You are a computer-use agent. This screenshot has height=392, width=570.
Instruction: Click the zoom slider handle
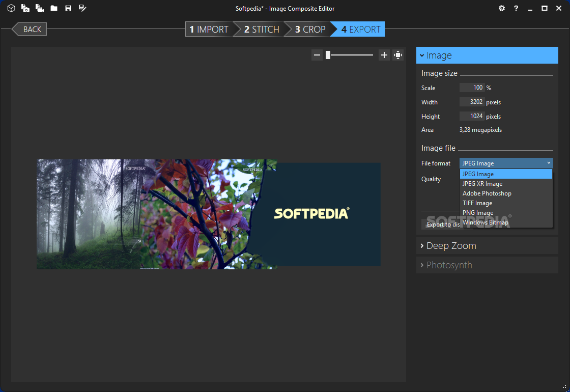[328, 55]
